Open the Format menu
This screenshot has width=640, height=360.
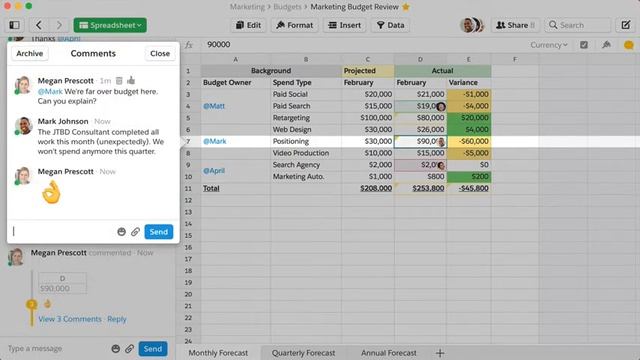click(295, 25)
